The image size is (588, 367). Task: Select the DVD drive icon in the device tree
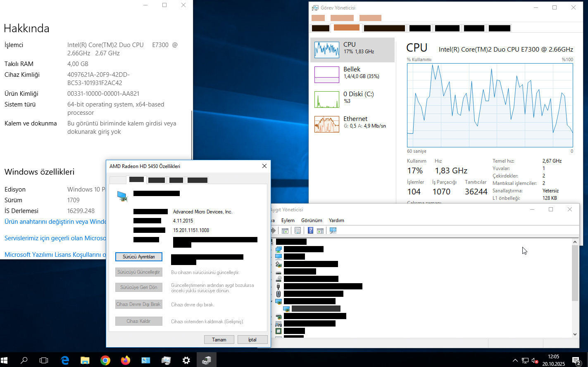coord(279,279)
